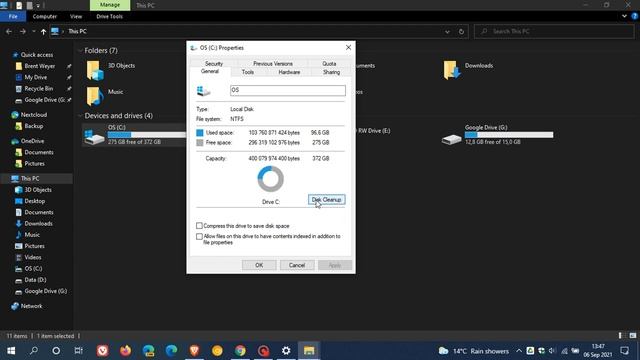
Task: Click Search This PC box
Action: click(554, 31)
